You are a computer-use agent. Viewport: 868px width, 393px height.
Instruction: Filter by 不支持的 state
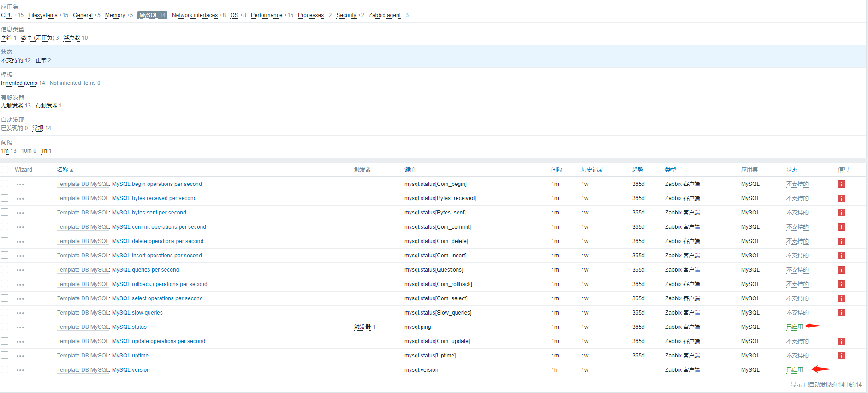(12, 60)
